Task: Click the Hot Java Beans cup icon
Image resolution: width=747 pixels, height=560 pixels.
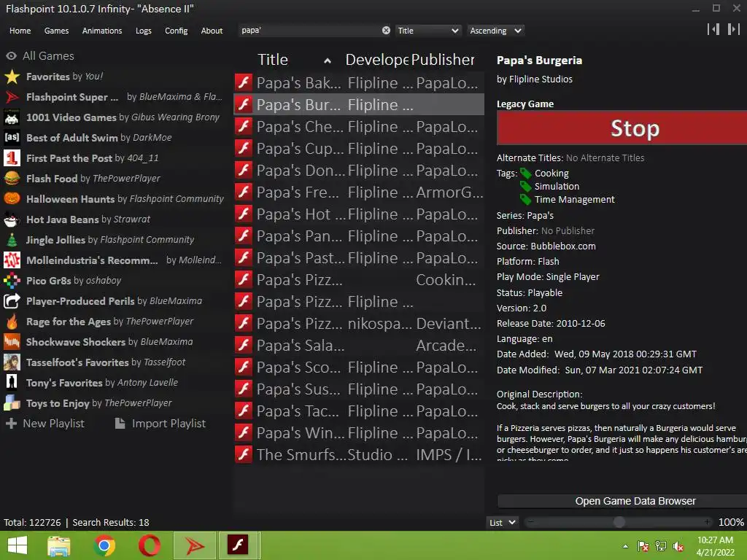Action: 12,219
